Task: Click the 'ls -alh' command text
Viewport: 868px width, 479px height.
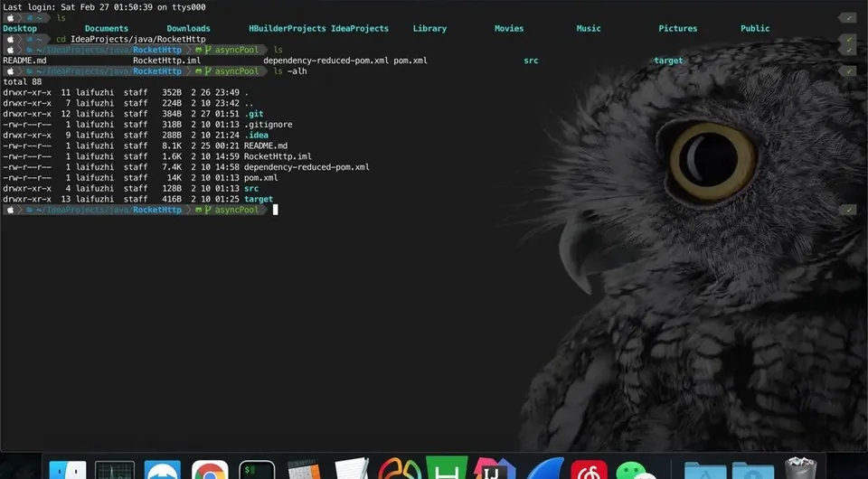Action: 290,70
